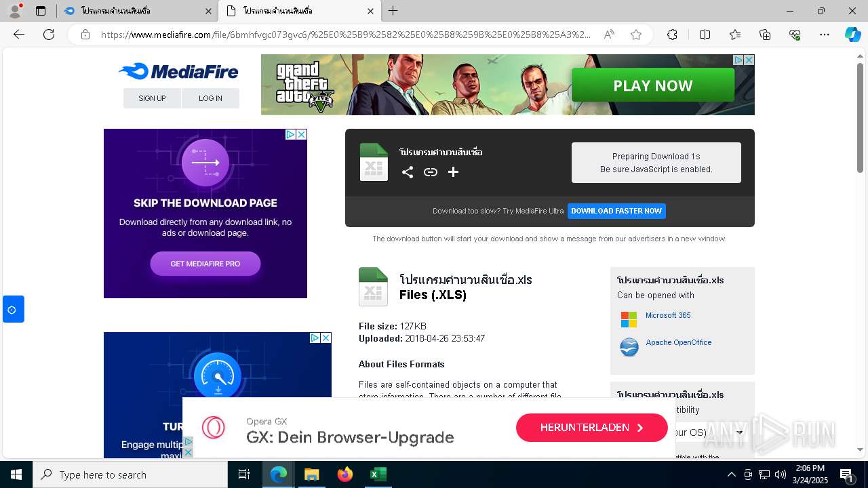Open tab actions menu
This screenshot has width=868, height=488.
point(41,11)
